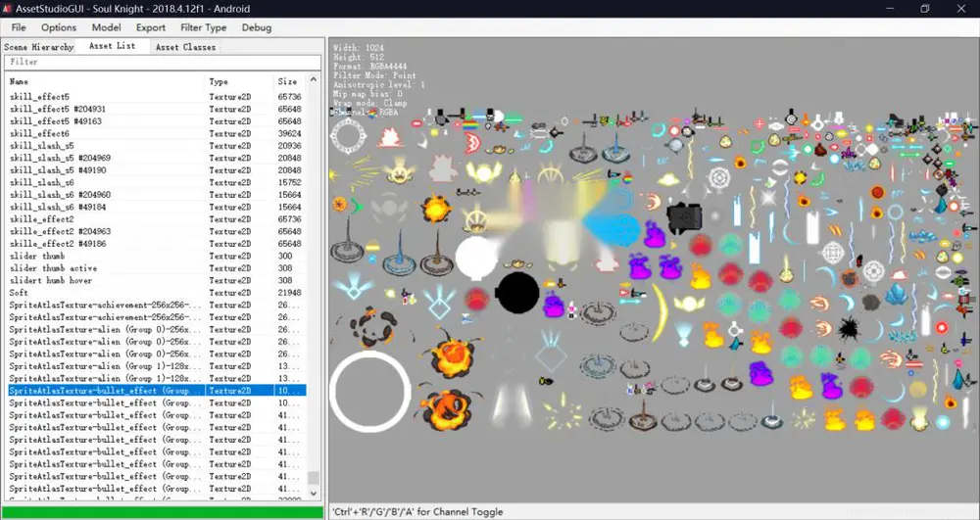Open the Options menu
This screenshot has width=980, height=520.
[59, 27]
